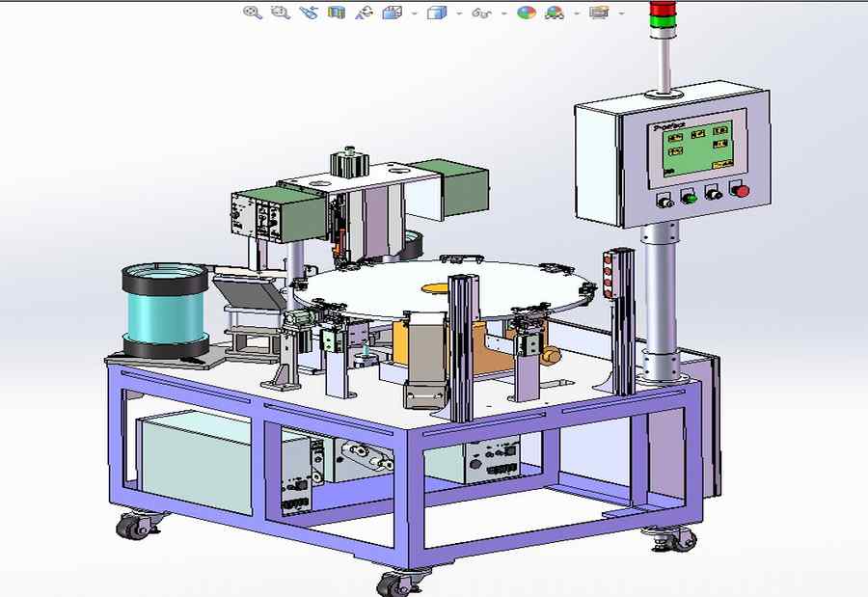Viewport: 868px width, 597px height.
Task: Expand the View Orientation dropdown arrow
Action: (415, 14)
